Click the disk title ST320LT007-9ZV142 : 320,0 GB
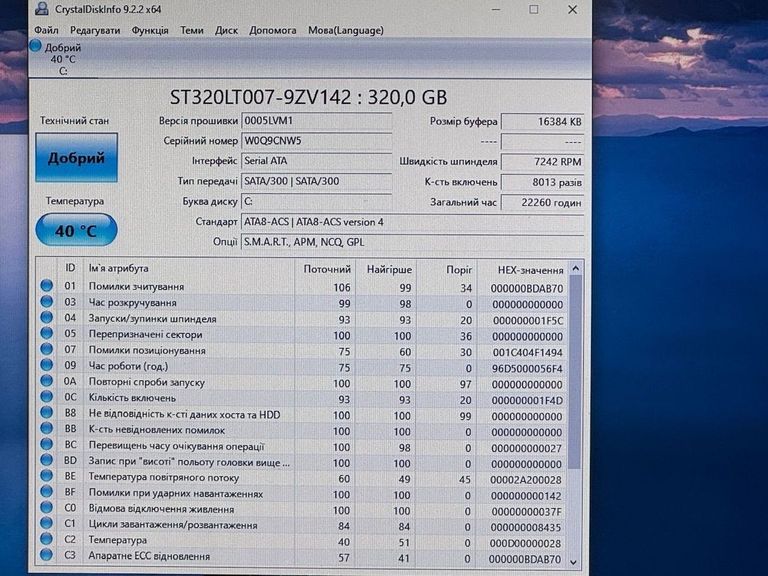The height and width of the screenshot is (576, 768). pyautogui.click(x=309, y=97)
